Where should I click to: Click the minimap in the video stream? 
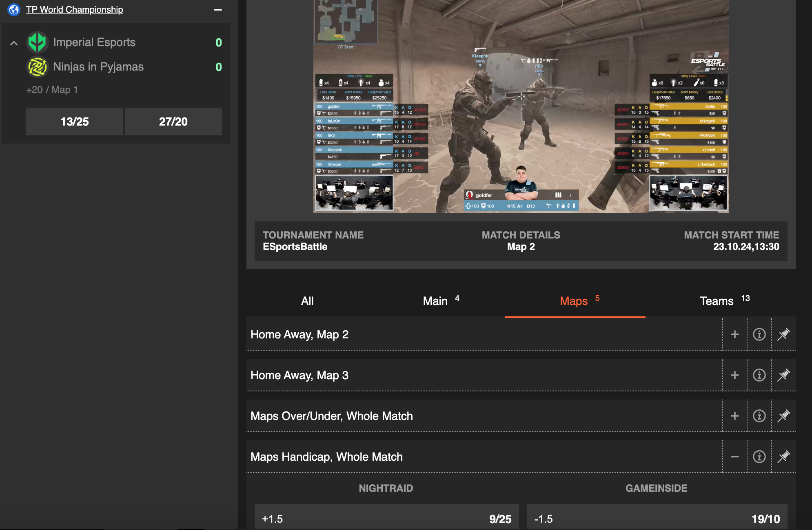pos(346,21)
